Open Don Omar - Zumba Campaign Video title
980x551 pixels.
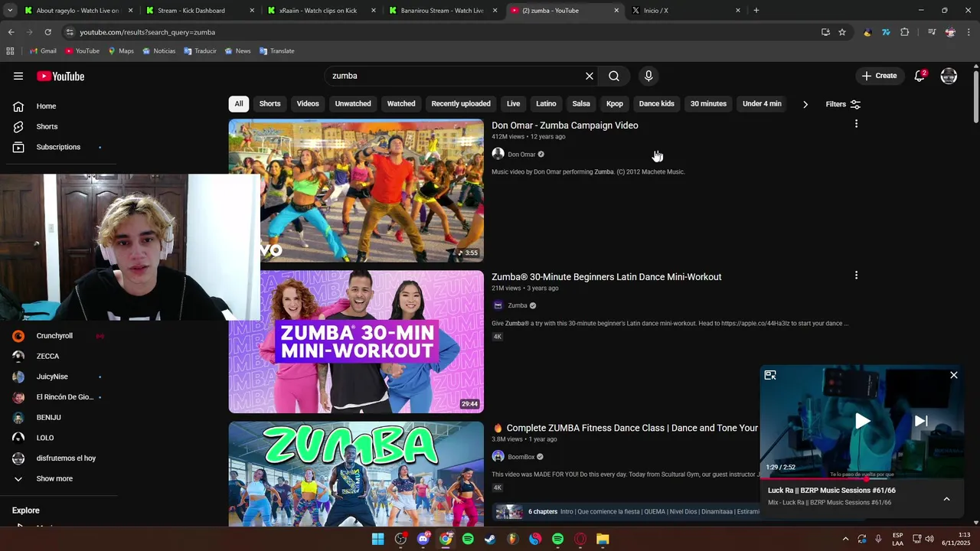click(x=565, y=126)
